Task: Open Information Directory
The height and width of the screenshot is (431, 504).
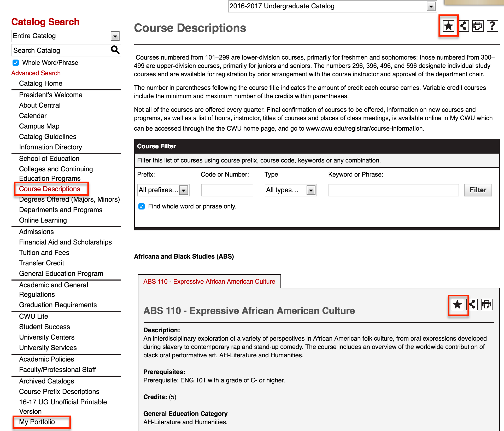Action: (50, 147)
